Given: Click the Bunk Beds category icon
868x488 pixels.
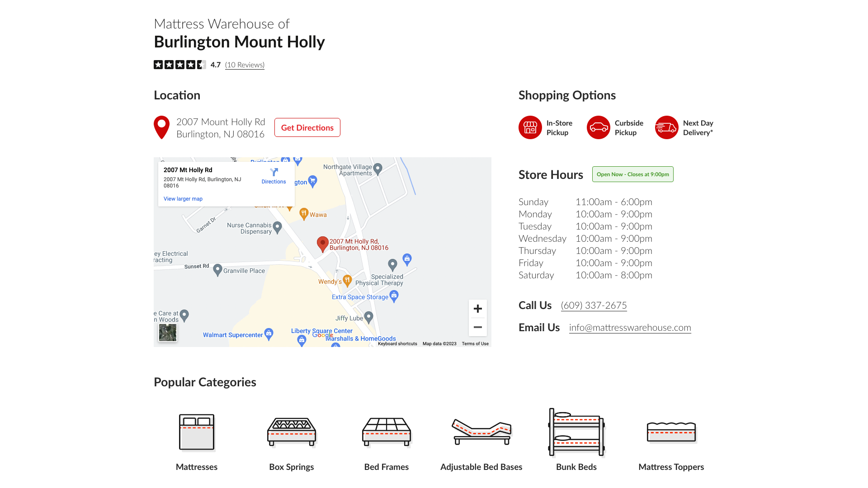Looking at the screenshot, I should [576, 432].
